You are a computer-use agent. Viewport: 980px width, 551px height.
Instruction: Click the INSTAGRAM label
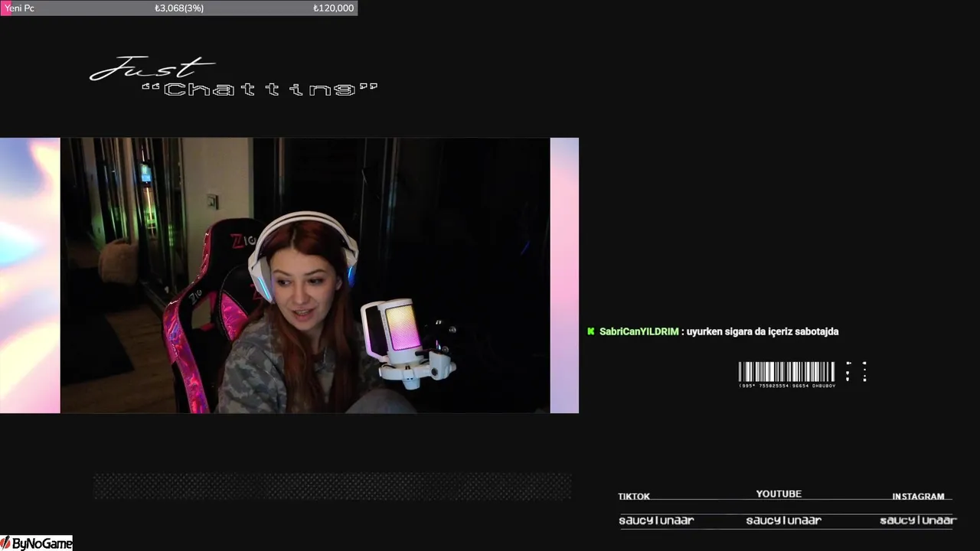(x=918, y=497)
